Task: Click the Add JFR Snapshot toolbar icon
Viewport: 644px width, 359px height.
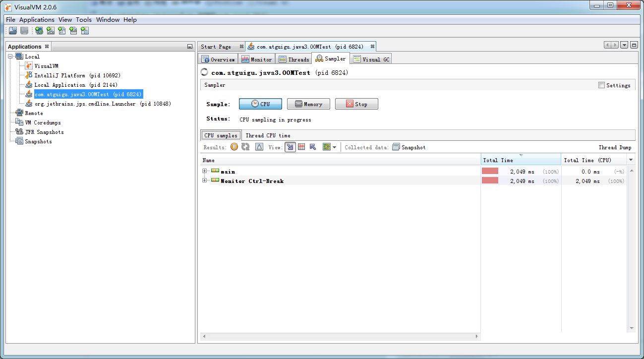Action: (x=73, y=31)
